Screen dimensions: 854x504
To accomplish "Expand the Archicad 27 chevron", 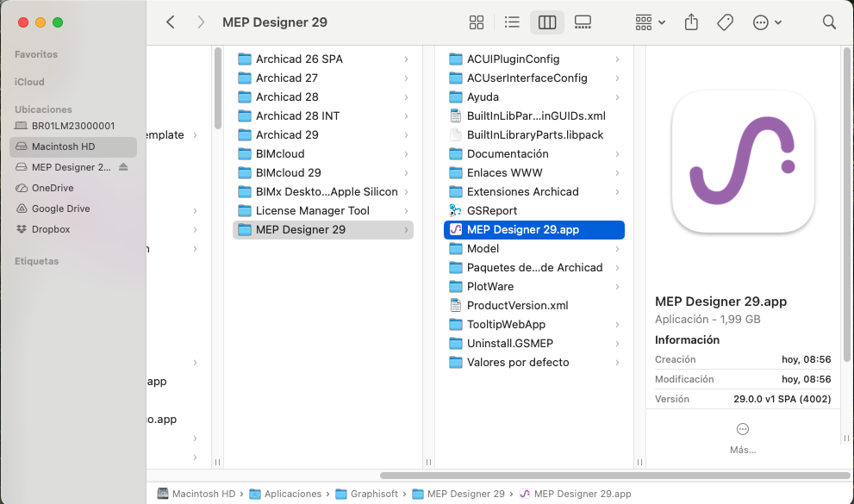I will coord(406,78).
